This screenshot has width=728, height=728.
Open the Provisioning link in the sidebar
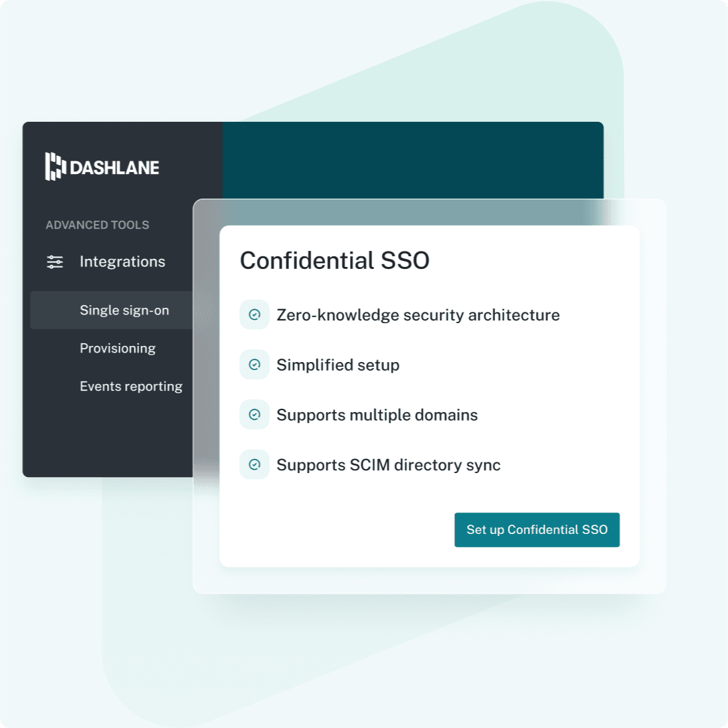118,348
